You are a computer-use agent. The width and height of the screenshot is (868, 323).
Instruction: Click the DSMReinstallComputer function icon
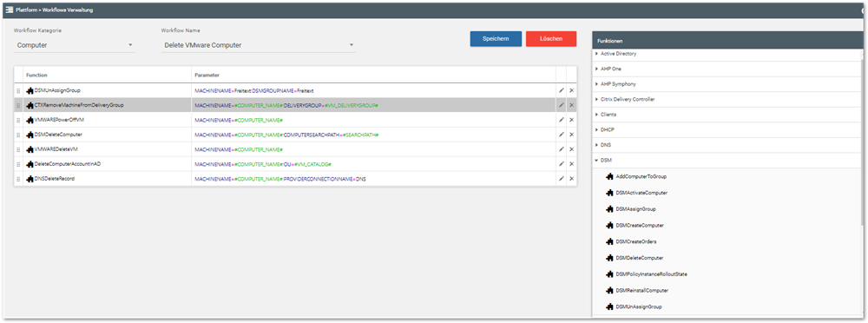[610, 290]
